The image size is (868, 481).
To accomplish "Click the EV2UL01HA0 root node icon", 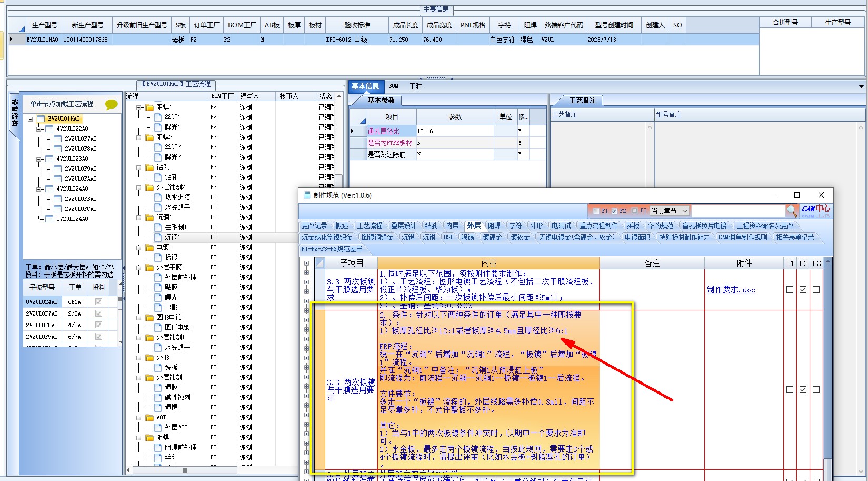I will click(41, 119).
